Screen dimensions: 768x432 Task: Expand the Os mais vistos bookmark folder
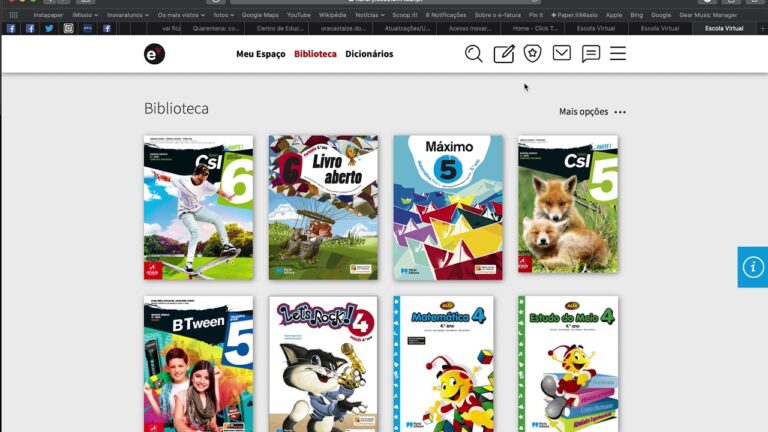coord(181,15)
